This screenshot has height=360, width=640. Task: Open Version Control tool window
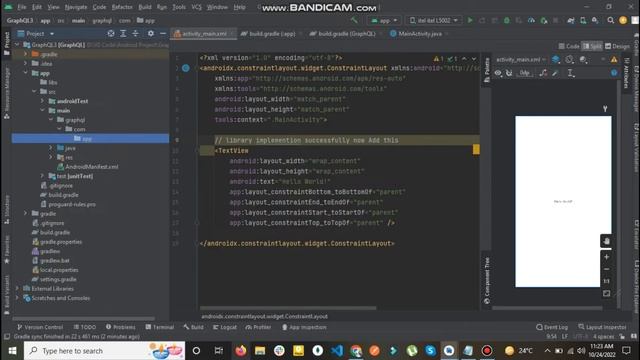(40, 327)
